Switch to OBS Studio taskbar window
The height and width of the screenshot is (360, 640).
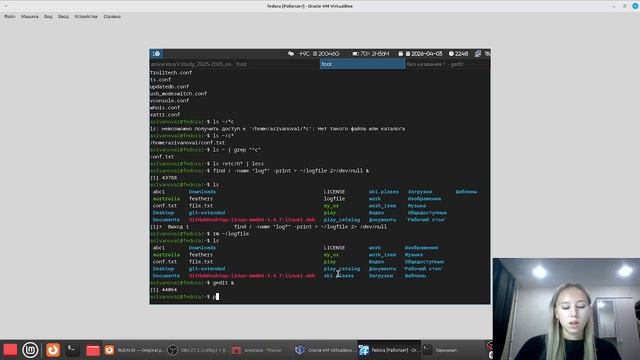point(198,350)
